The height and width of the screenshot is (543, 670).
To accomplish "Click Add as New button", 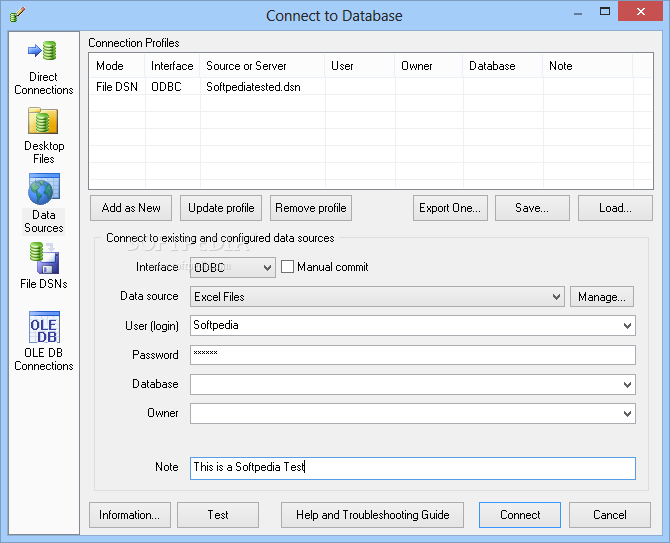I will [x=131, y=208].
